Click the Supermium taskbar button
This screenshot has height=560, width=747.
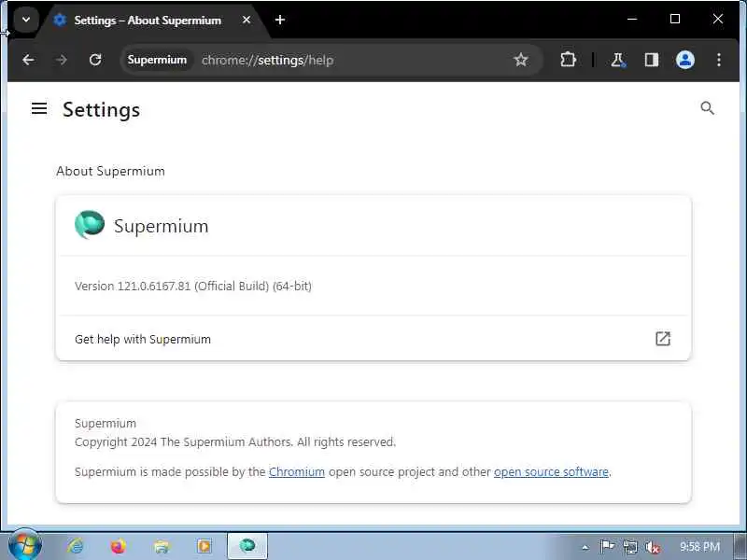[x=247, y=546]
